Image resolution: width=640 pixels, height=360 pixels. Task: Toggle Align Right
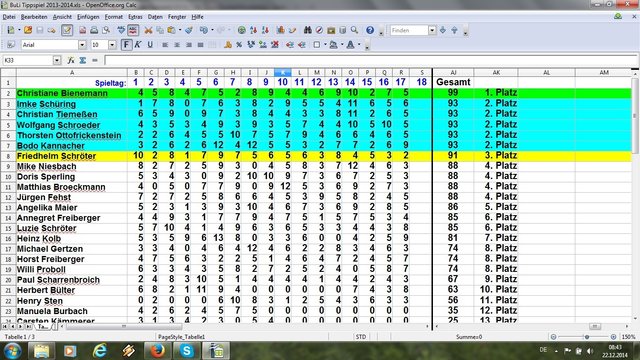click(x=189, y=45)
